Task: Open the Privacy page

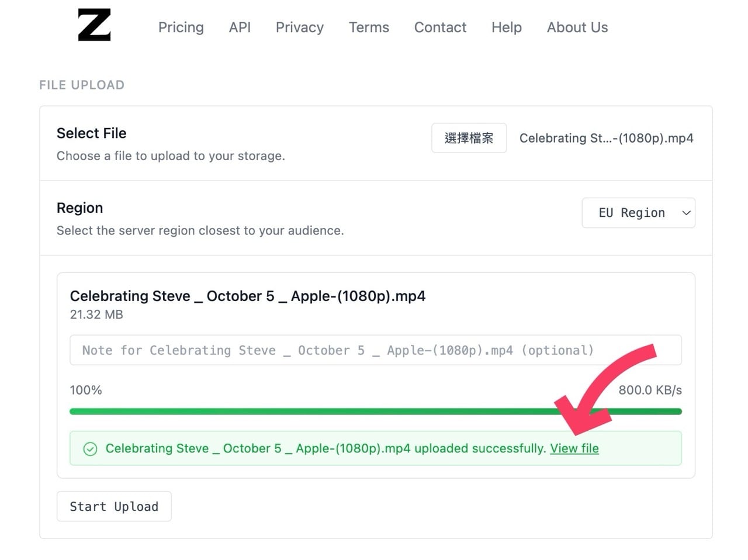Action: [x=299, y=27]
